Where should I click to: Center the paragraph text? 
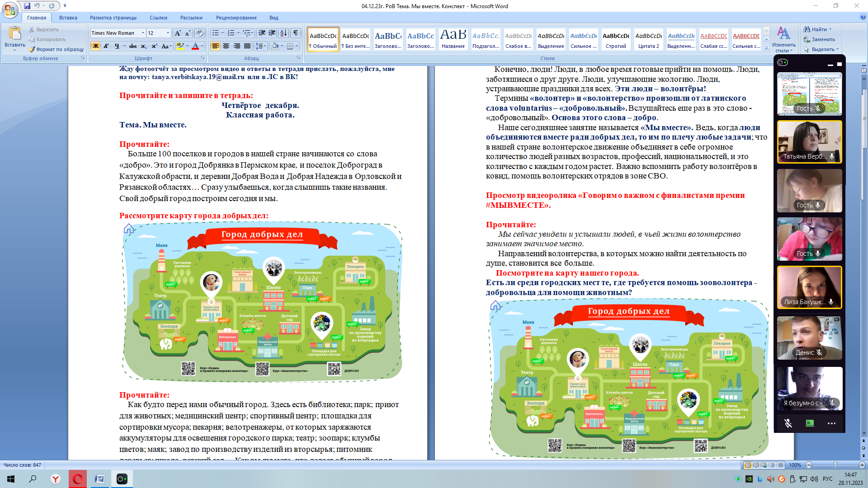226,46
